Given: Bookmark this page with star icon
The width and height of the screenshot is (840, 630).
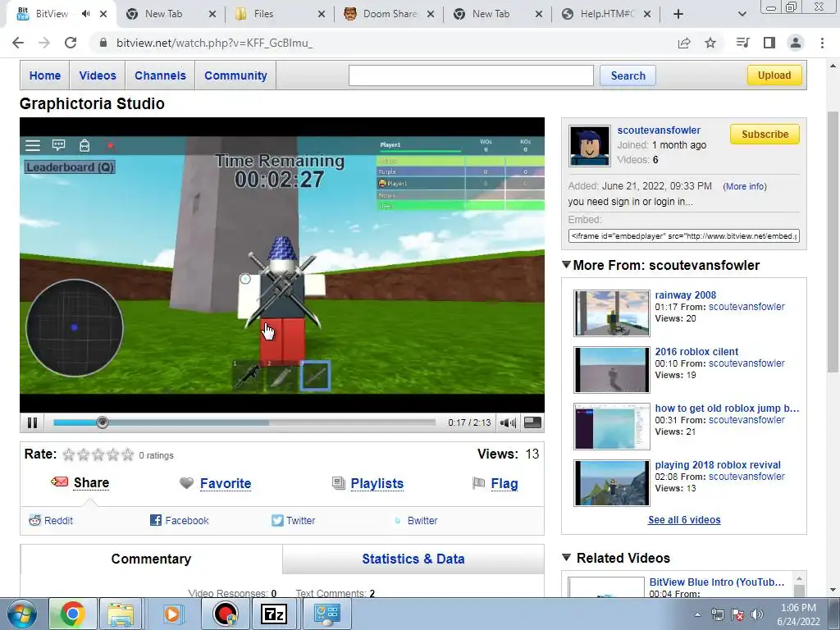Looking at the screenshot, I should [710, 43].
